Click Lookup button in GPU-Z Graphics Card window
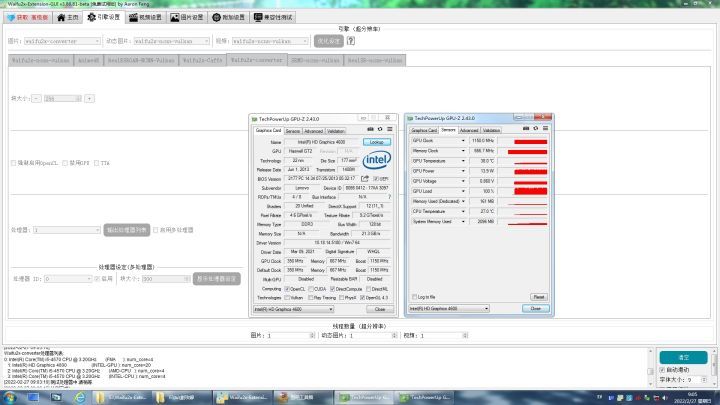Image resolution: width=720 pixels, height=405 pixels. pos(377,142)
